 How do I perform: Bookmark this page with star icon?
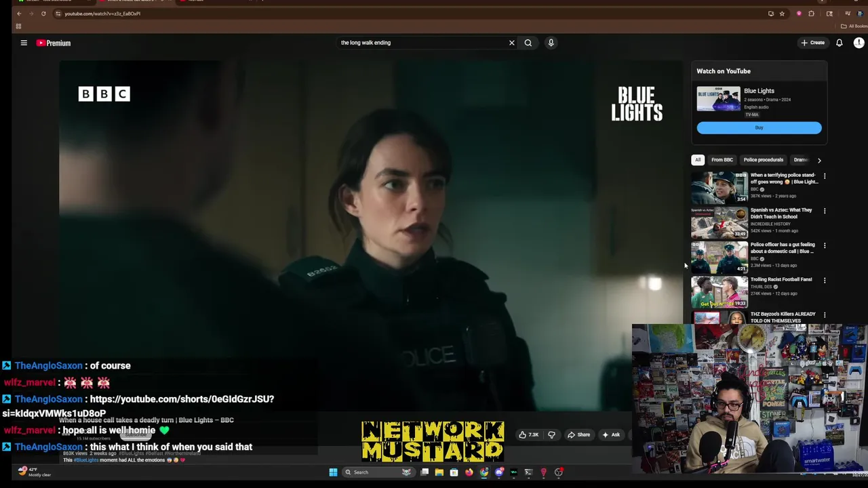point(782,14)
